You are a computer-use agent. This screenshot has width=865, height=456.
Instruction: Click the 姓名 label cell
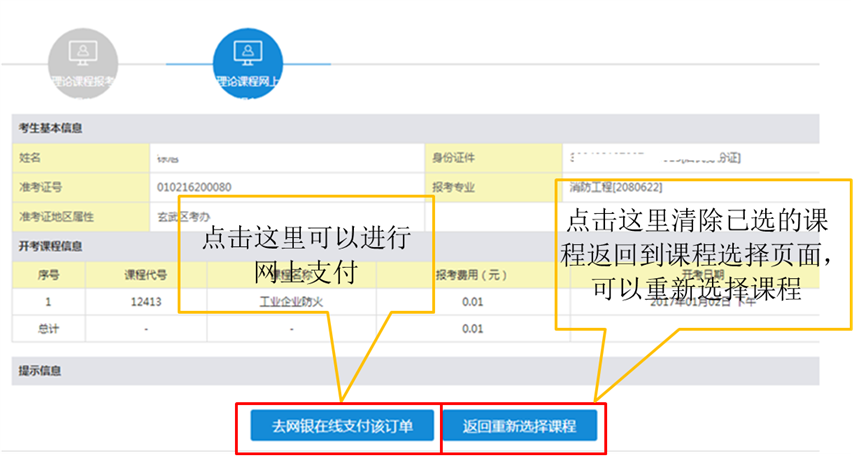coord(31,158)
